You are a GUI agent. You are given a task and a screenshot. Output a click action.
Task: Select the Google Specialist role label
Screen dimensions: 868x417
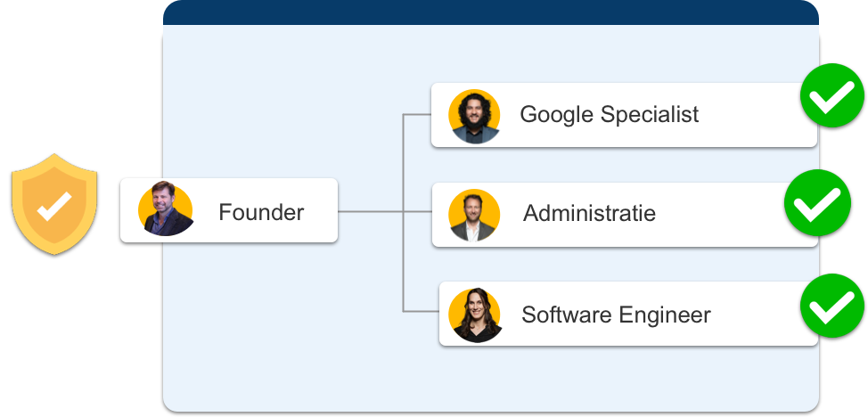(x=609, y=115)
